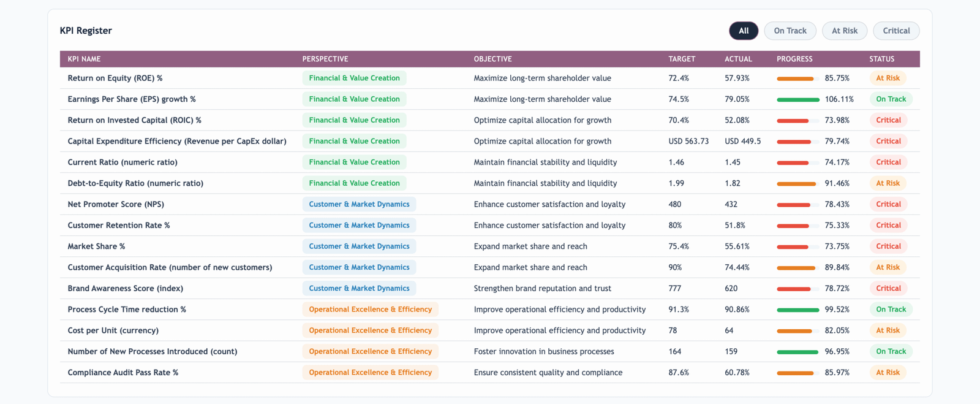
Task: Click At Risk badge for Compliance Audit row
Action: point(888,372)
